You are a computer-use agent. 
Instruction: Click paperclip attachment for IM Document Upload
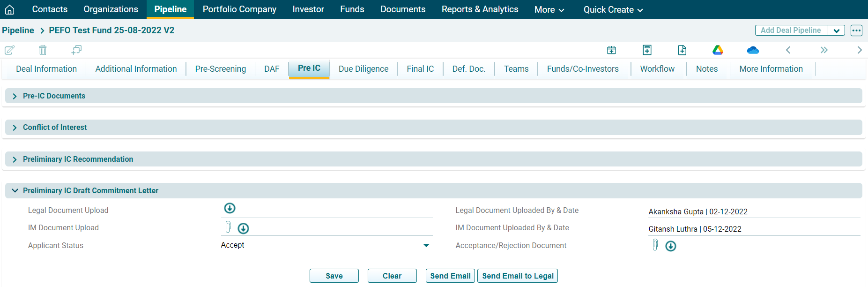[228, 227]
